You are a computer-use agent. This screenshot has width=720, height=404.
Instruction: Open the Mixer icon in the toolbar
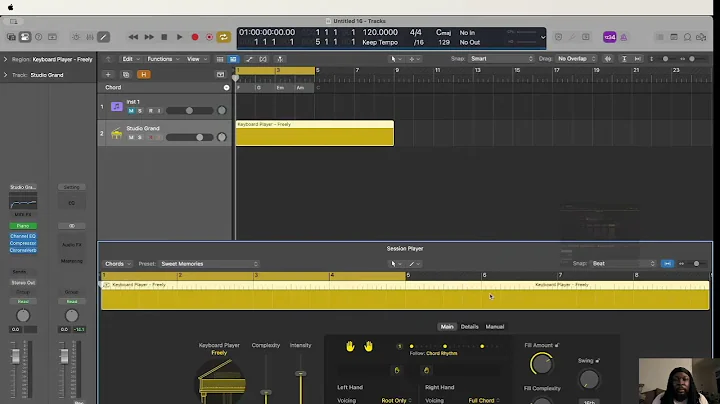click(90, 37)
